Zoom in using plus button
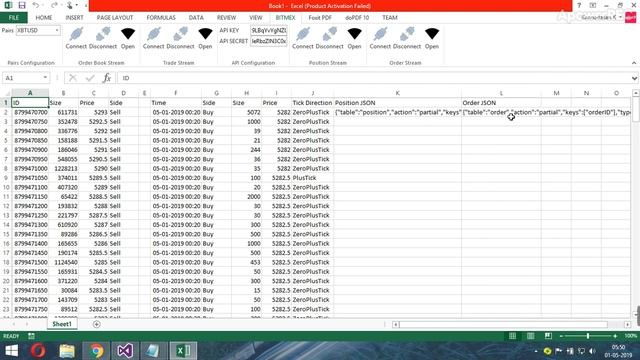The image size is (640, 360). coord(615,336)
